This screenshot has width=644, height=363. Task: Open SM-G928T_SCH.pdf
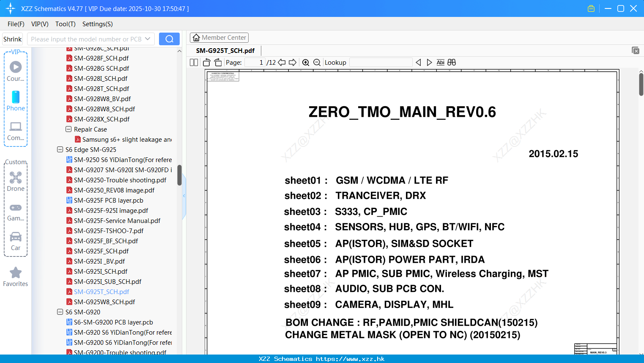click(x=101, y=88)
